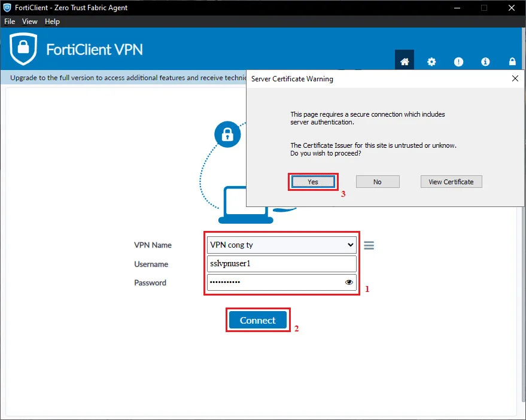526x420 pixels.
Task: Click the FortiClient title bar app icon
Action: (x=7, y=7)
